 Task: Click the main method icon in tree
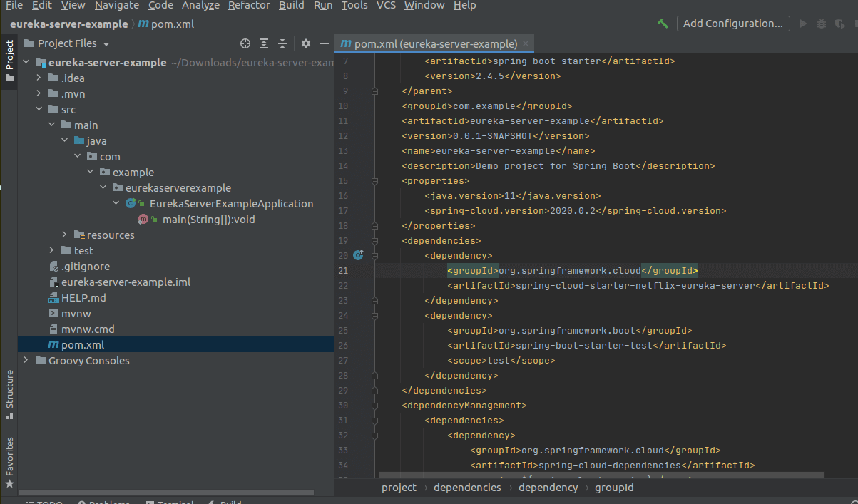point(145,220)
